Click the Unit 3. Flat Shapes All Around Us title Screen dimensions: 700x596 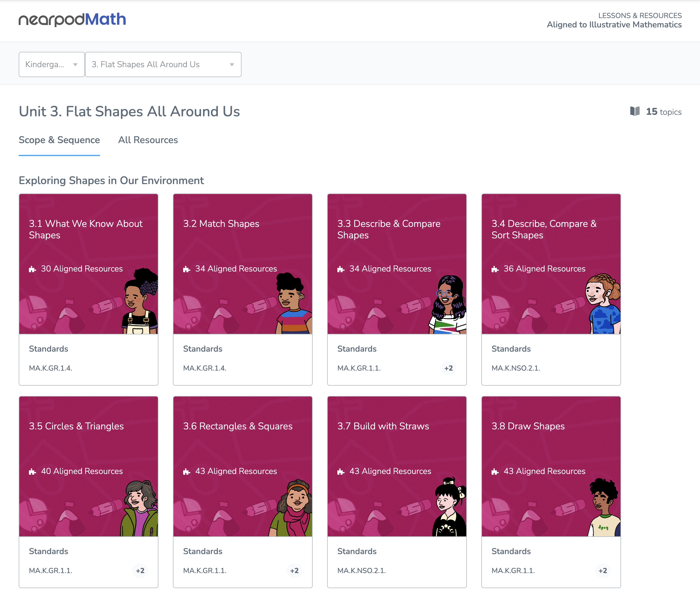coord(129,111)
